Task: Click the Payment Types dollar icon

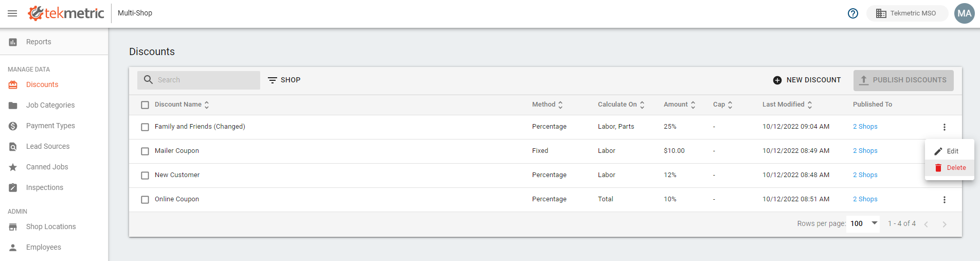Action: (x=13, y=126)
